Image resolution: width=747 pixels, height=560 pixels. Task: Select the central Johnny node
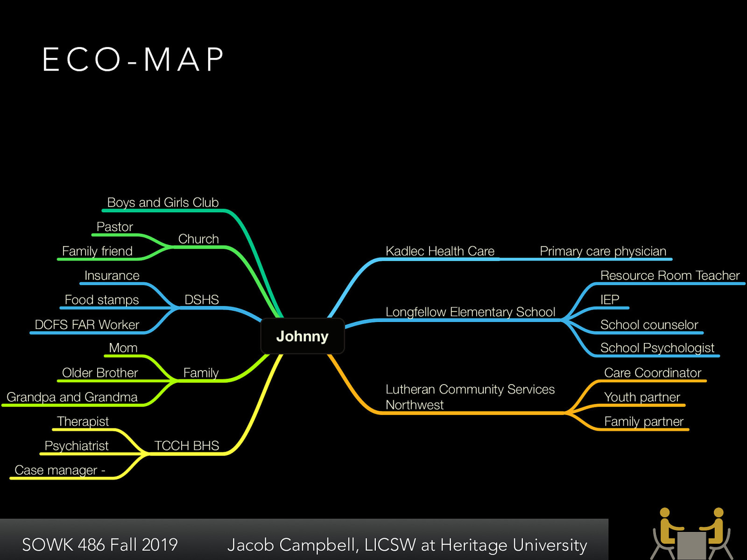[302, 336]
